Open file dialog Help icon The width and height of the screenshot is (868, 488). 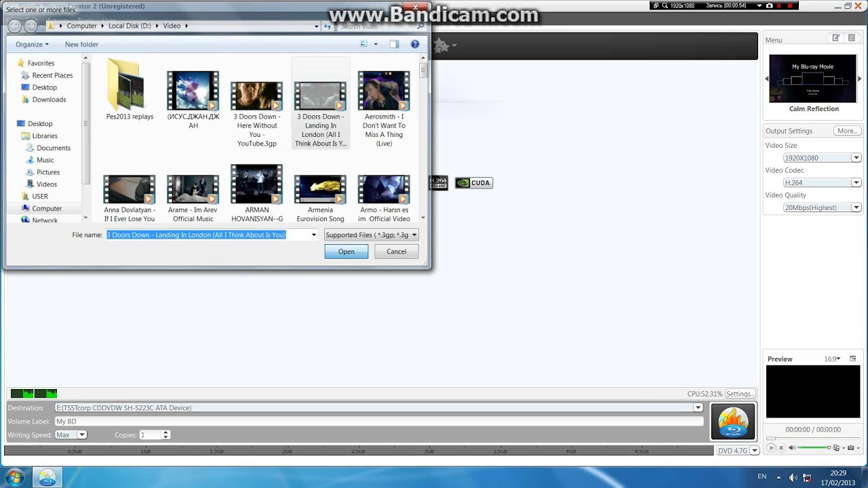point(415,44)
